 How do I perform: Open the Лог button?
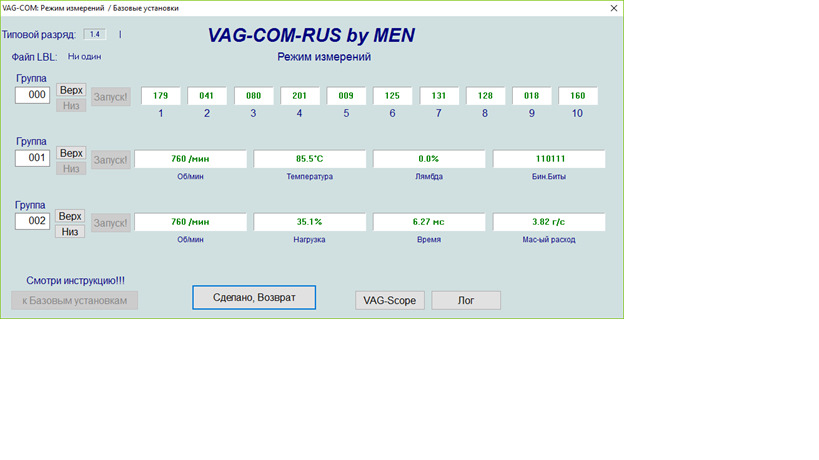click(466, 300)
